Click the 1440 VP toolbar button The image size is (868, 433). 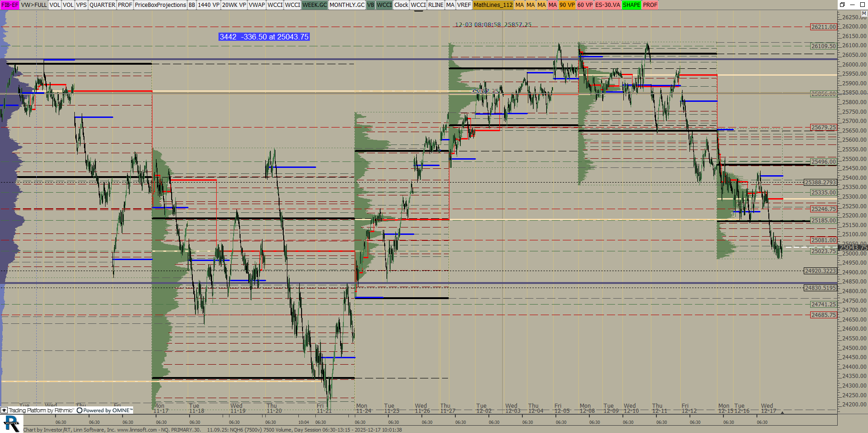208,5
